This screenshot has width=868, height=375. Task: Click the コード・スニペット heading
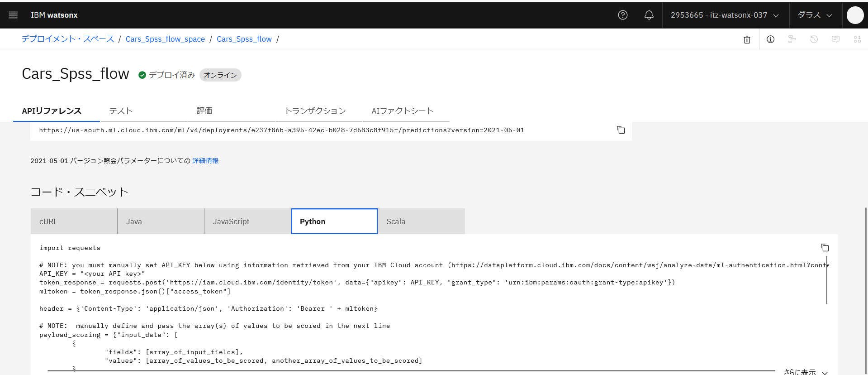tap(80, 192)
